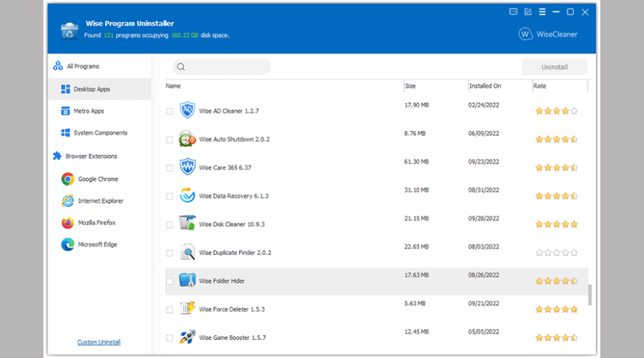Click the recycle bin app logo in the header
This screenshot has height=358, width=644.
(x=69, y=30)
